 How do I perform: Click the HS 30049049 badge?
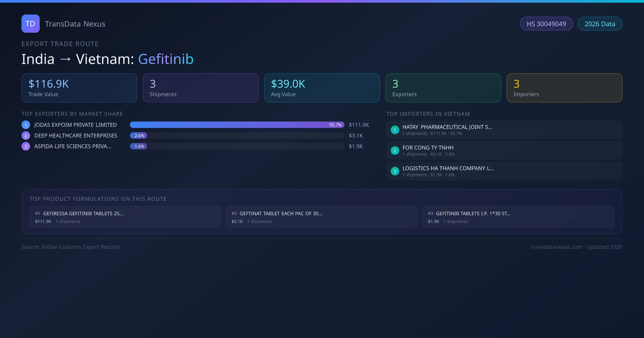(x=546, y=24)
